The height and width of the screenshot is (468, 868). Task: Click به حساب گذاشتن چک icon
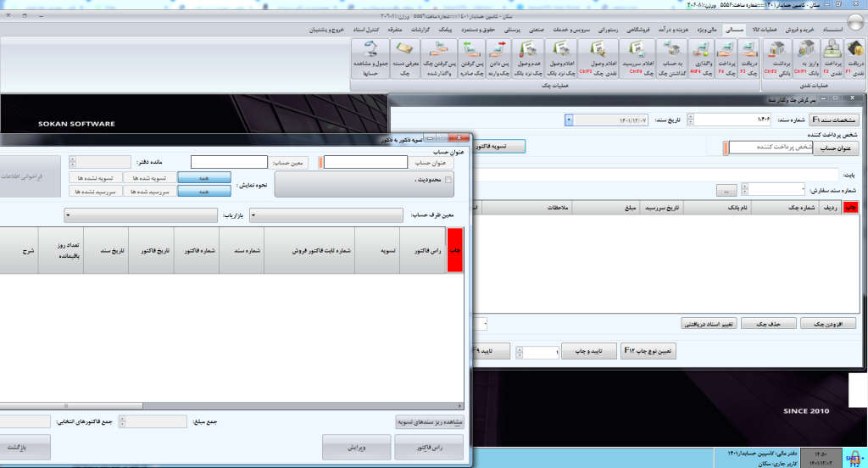(672, 58)
